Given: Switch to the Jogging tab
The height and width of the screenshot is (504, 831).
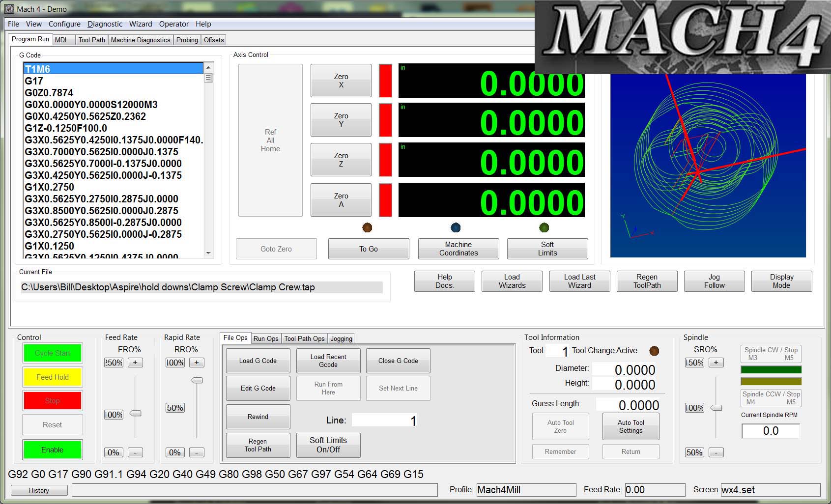Looking at the screenshot, I should (341, 338).
